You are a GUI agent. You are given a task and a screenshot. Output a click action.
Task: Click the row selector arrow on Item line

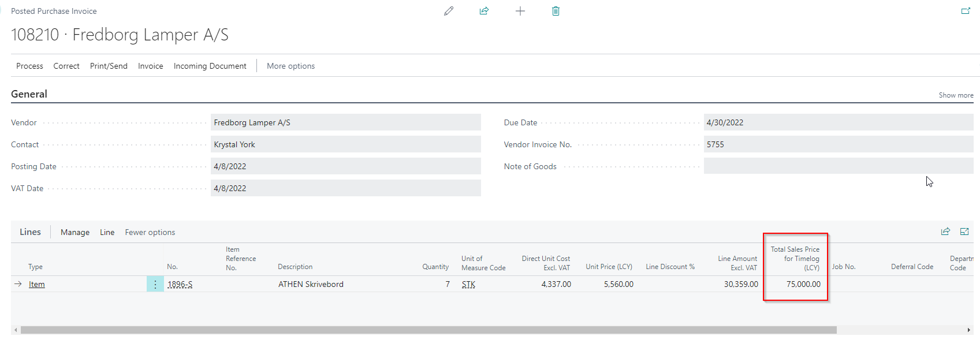(18, 284)
